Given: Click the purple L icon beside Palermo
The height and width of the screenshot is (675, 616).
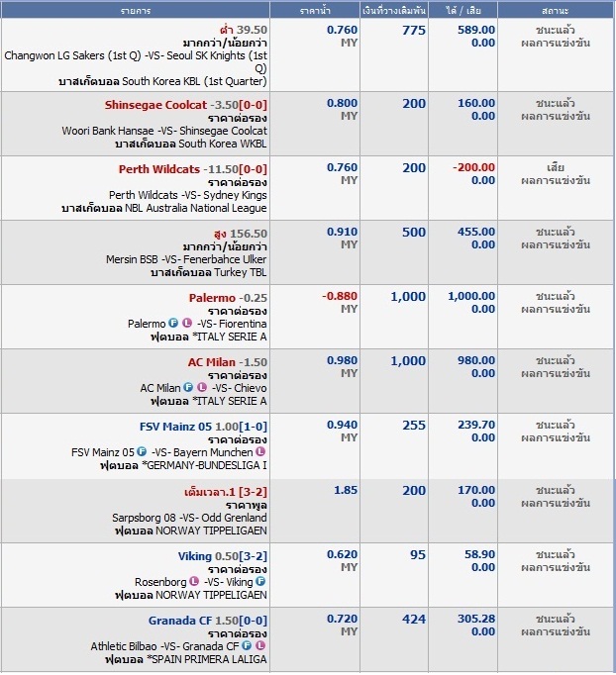Looking at the screenshot, I should [188, 324].
